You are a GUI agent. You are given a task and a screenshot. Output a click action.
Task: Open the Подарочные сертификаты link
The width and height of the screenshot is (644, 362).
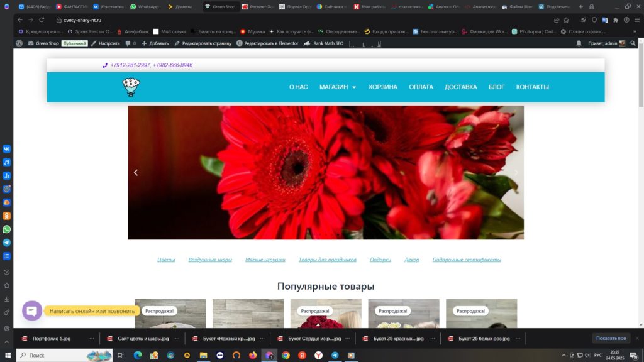[x=467, y=260]
